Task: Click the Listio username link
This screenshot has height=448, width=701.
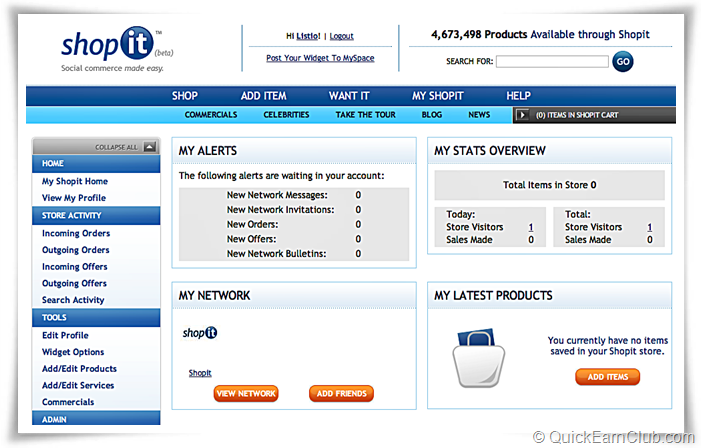Action: tap(308, 36)
